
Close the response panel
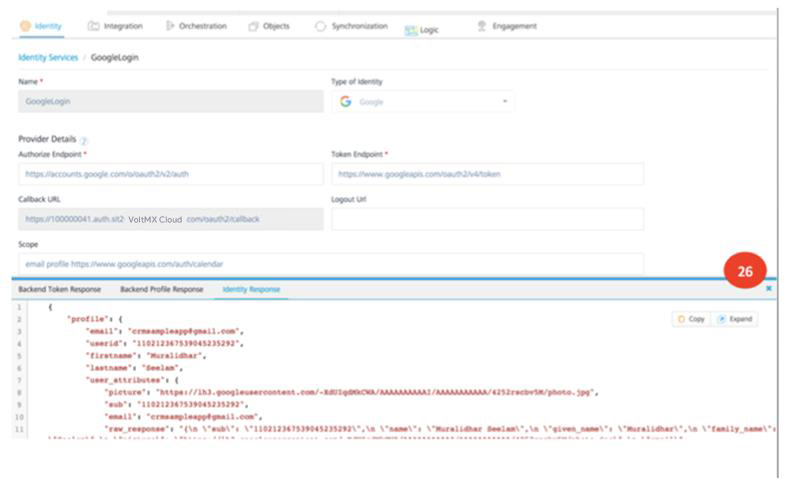click(769, 288)
